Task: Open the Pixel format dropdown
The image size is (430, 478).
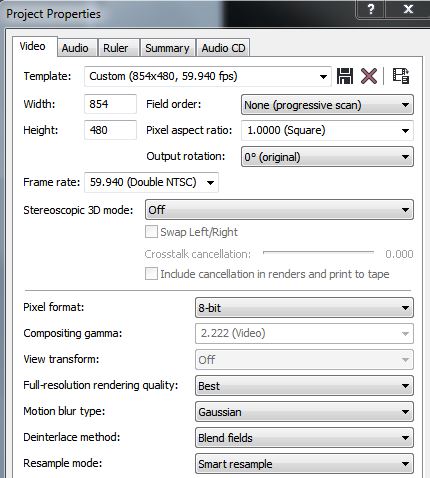Action: (304, 307)
